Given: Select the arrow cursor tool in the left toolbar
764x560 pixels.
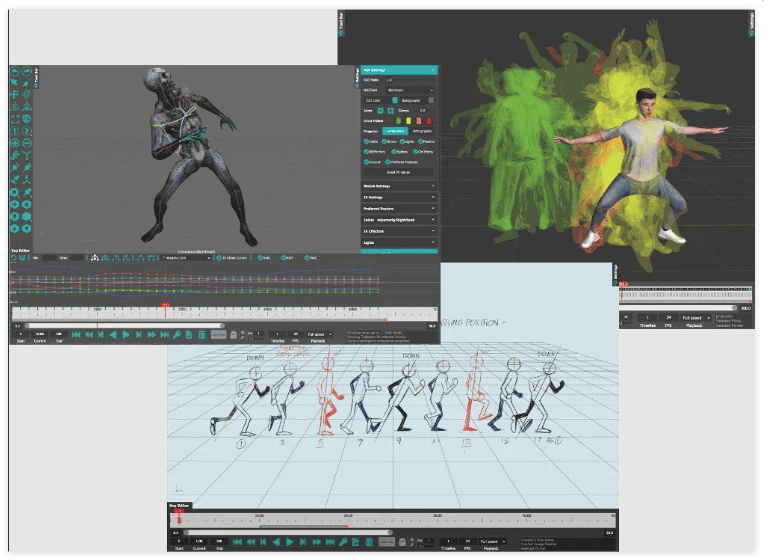Looking at the screenshot, I should click(15, 83).
